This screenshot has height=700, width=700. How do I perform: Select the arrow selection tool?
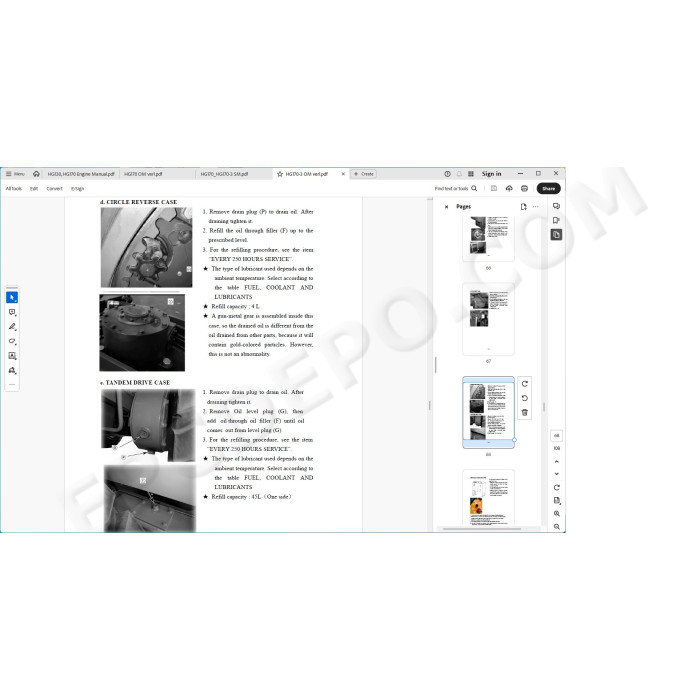click(12, 297)
